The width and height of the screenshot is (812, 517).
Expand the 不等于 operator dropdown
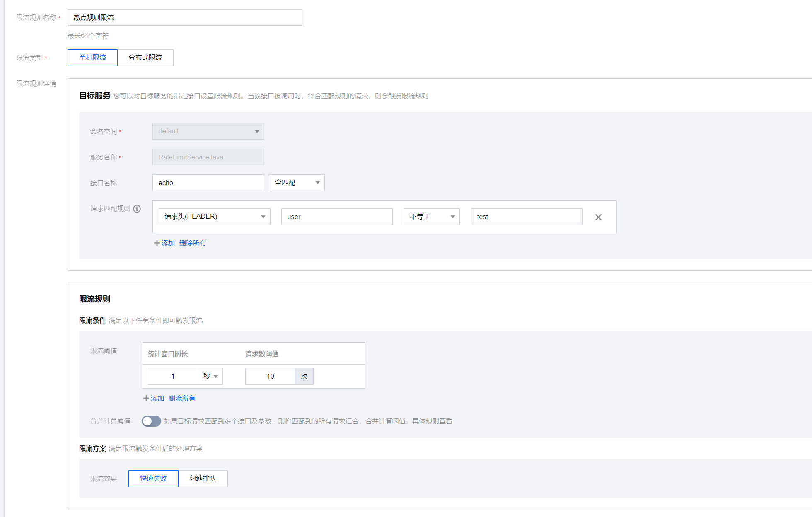coord(432,217)
